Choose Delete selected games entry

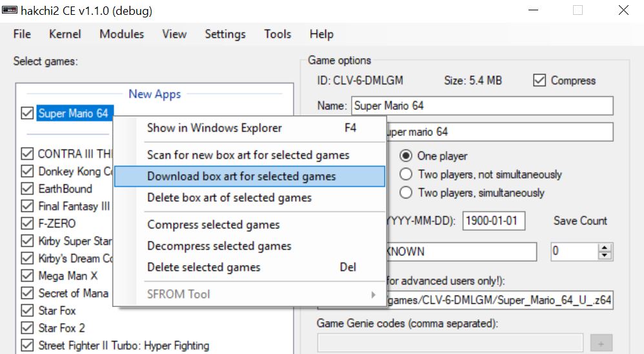(250, 268)
